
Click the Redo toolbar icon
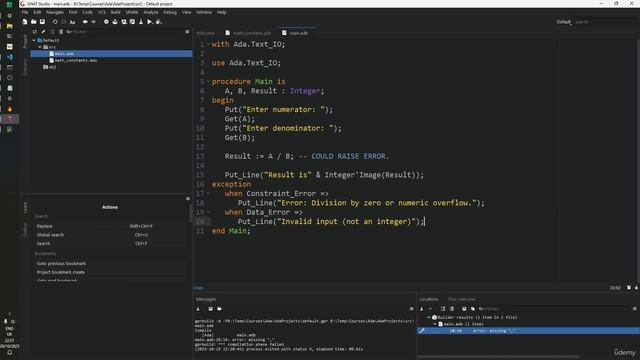(64, 22)
